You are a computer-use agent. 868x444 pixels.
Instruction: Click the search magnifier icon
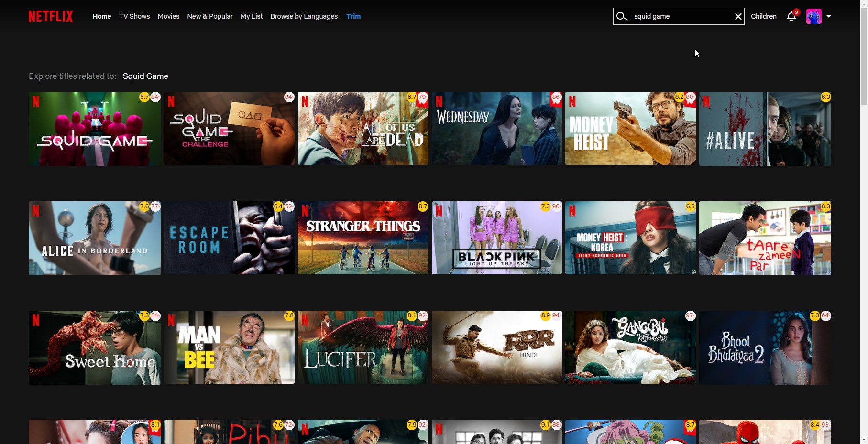tap(622, 16)
